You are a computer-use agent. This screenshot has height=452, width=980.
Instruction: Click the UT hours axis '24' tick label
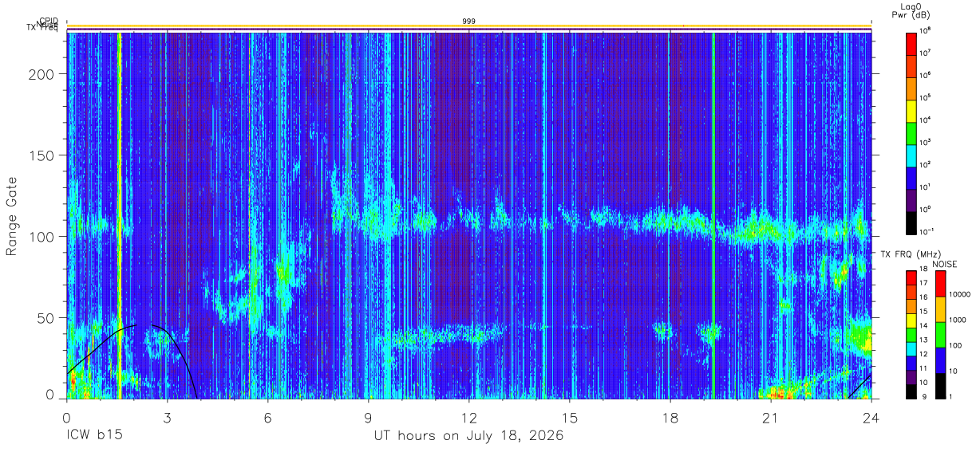871,417
